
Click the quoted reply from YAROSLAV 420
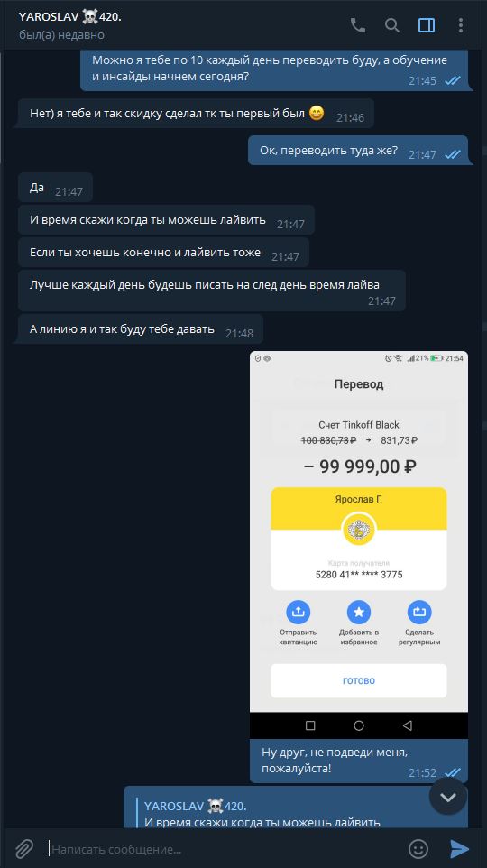click(262, 813)
